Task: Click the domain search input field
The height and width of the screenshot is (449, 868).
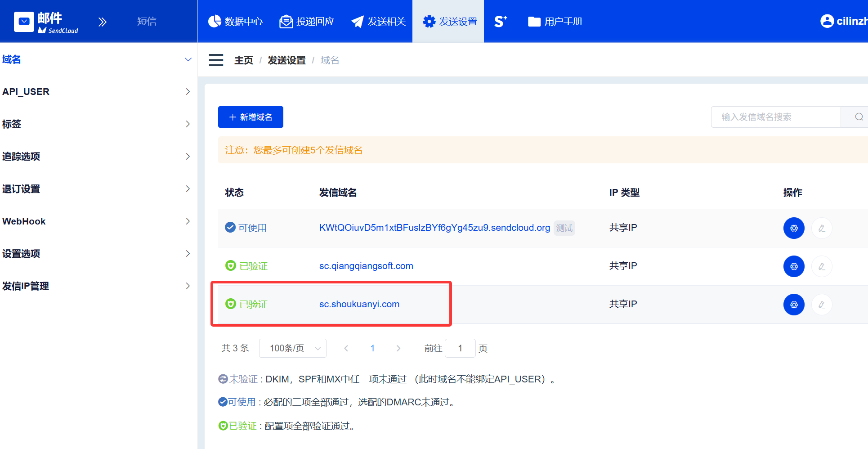Action: (x=775, y=117)
